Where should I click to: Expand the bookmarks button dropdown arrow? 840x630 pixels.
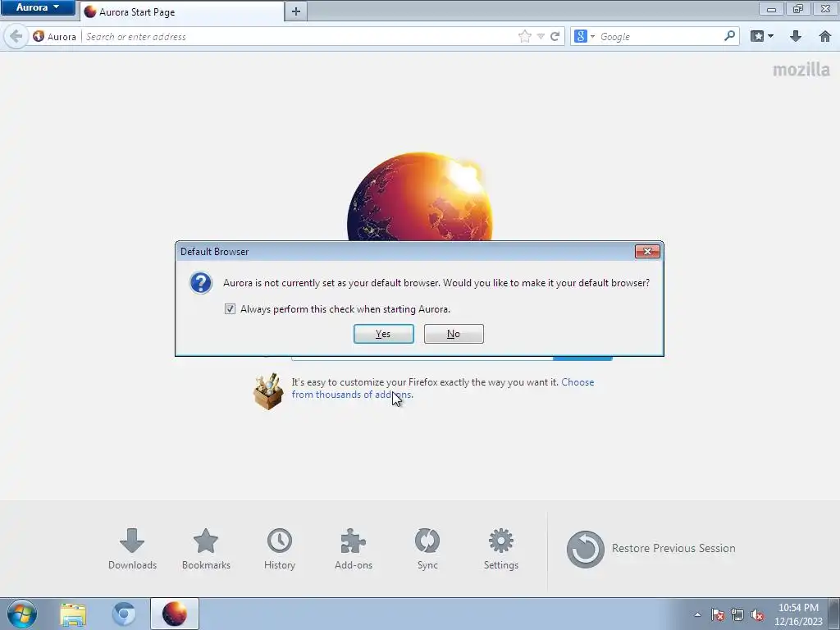pyautogui.click(x=770, y=36)
